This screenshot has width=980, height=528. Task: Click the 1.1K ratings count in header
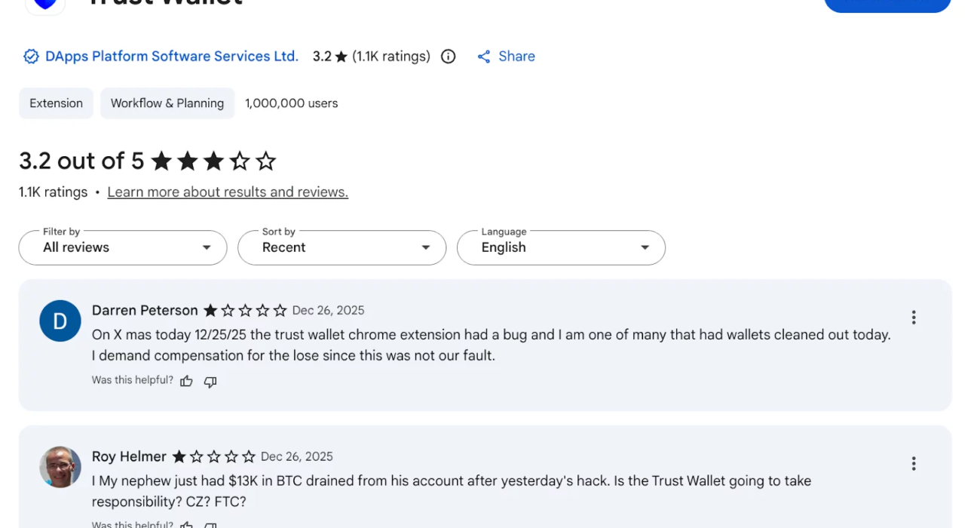coord(391,57)
